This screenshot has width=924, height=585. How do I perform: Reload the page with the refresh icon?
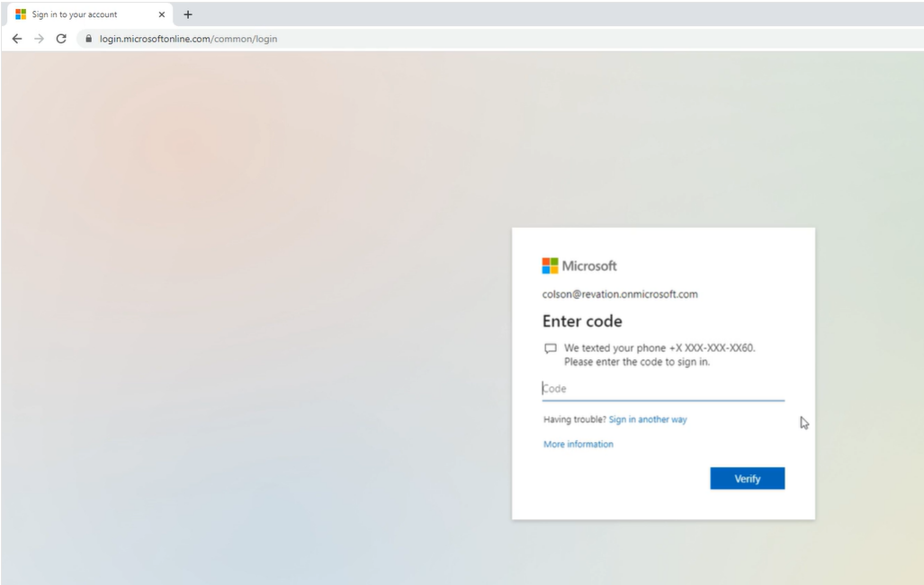[61, 39]
